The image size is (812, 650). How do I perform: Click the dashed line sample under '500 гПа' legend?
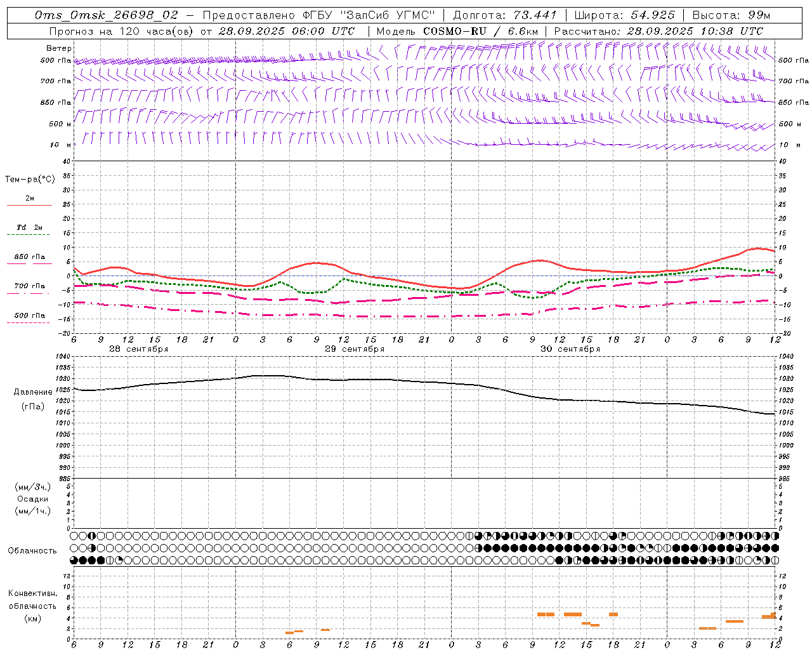point(28,323)
